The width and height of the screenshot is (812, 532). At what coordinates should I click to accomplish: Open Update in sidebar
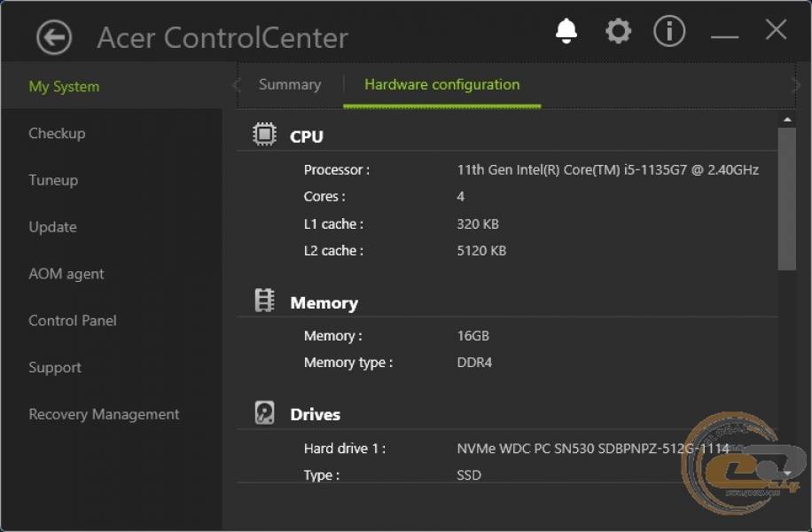[53, 227]
